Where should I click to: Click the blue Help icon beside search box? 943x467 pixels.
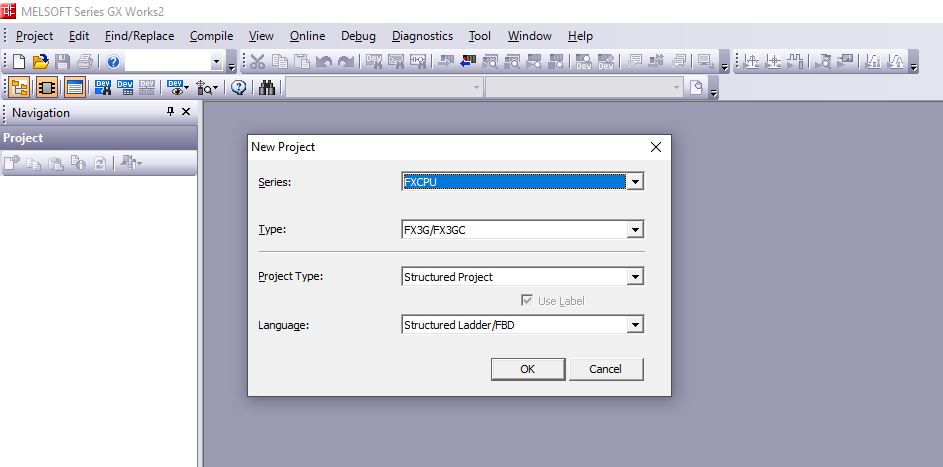[114, 61]
